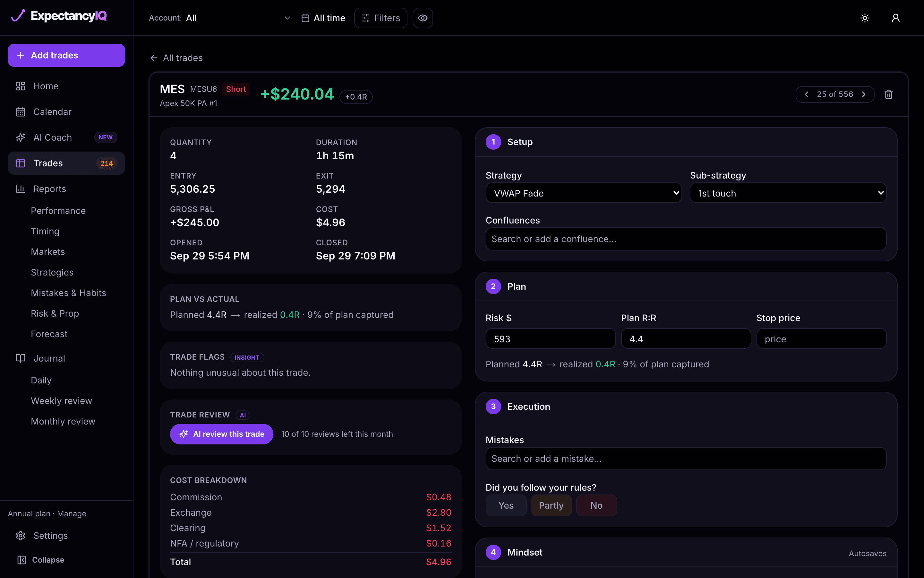
Task: Click the Journal book icon
Action: coord(21,358)
